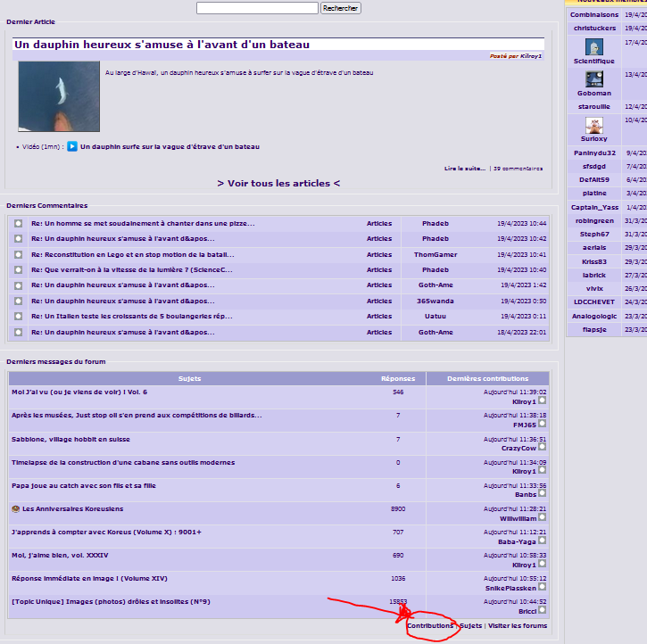
Task: Click the last-post icon next to CrazyCow
Action: [542, 448]
